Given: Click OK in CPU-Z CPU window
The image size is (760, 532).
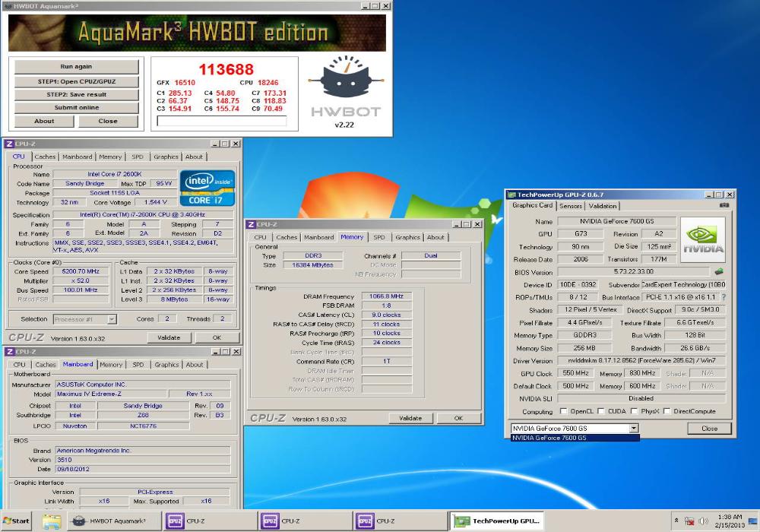Looking at the screenshot, I should pyautogui.click(x=217, y=337).
